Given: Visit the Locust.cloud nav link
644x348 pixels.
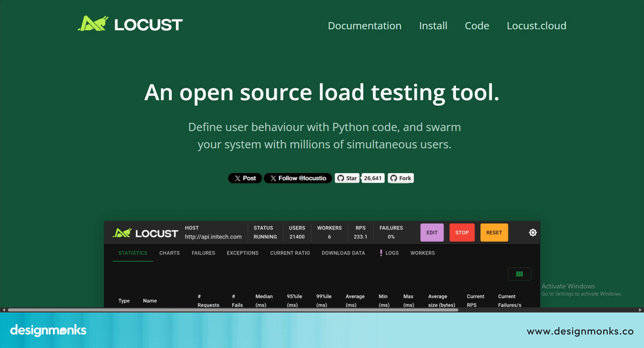Looking at the screenshot, I should [536, 25].
